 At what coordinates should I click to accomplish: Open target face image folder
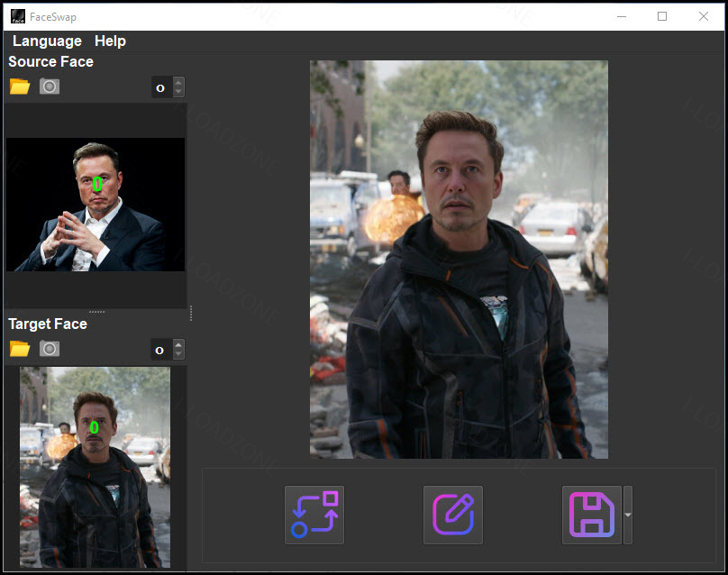20,349
